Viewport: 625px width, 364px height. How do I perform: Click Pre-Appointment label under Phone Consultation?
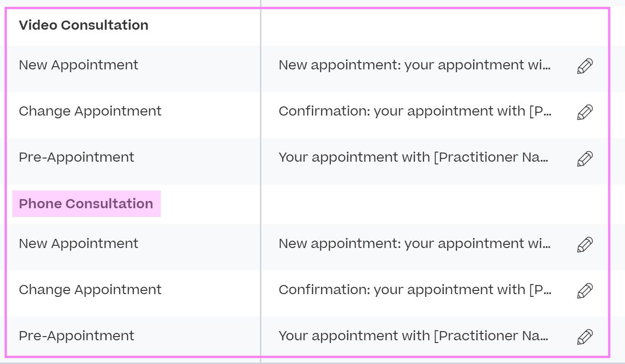76,336
